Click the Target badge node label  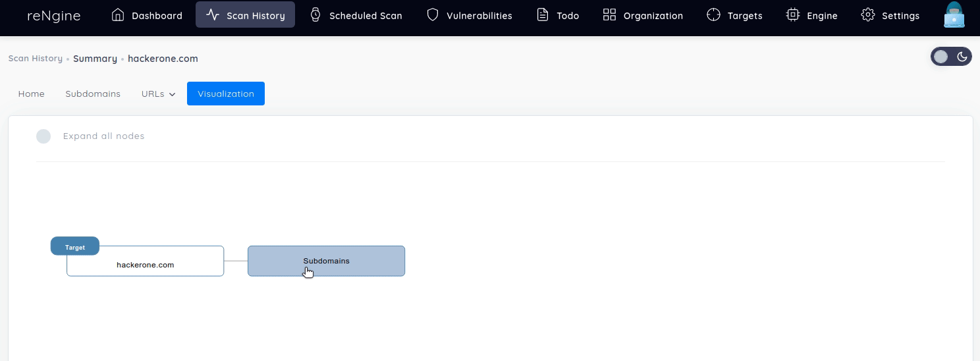pyautogui.click(x=75, y=246)
